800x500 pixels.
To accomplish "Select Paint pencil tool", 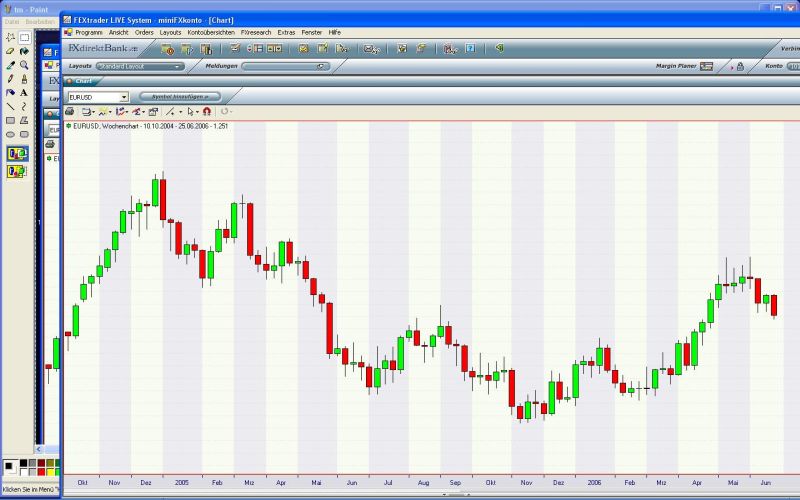I will pyautogui.click(x=10, y=79).
